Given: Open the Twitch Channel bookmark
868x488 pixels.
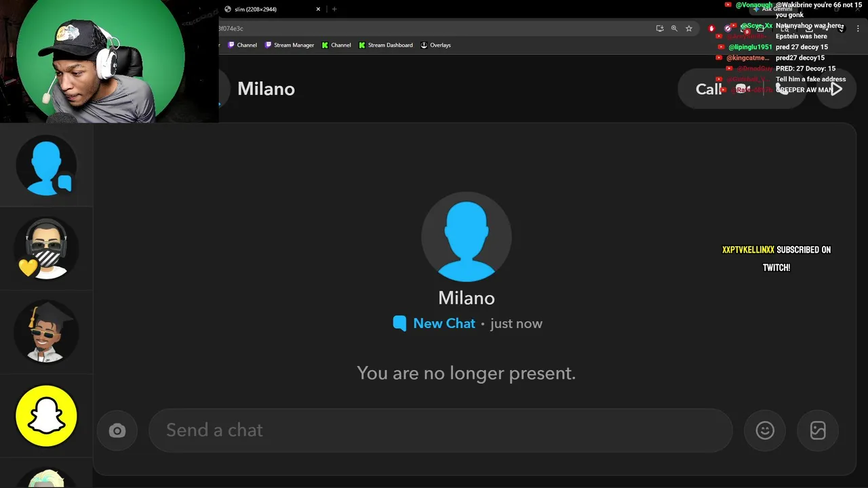Looking at the screenshot, I should click(242, 45).
